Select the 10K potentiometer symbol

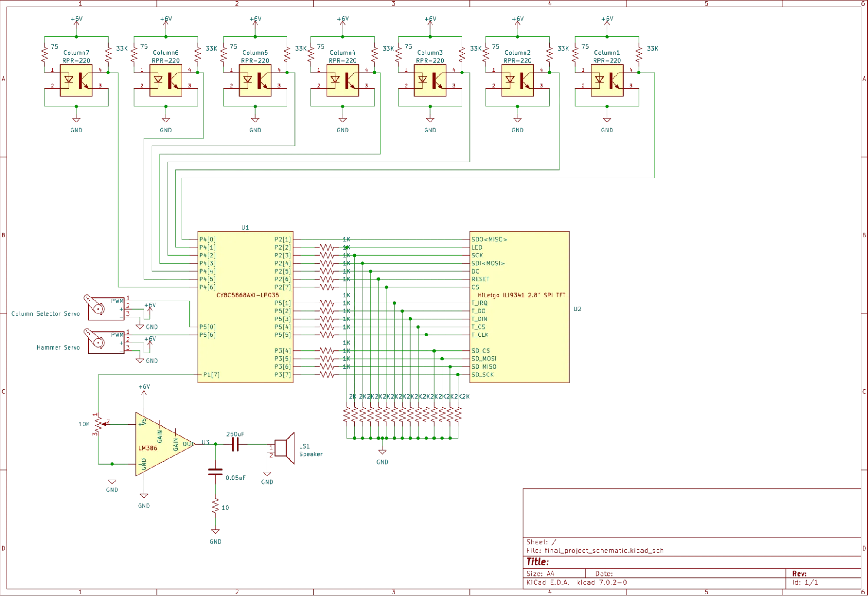pos(98,425)
